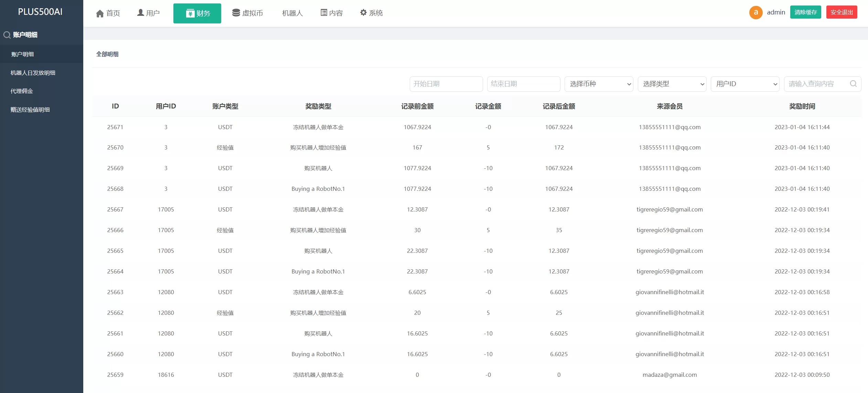Click the orange admin avatar
This screenshot has width=868, height=393.
click(x=756, y=12)
